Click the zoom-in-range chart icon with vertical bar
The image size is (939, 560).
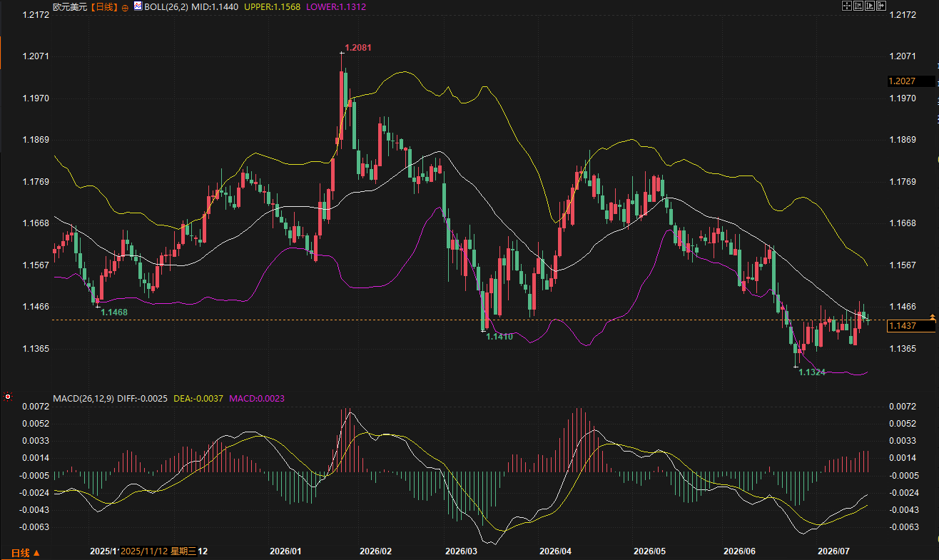click(x=858, y=6)
